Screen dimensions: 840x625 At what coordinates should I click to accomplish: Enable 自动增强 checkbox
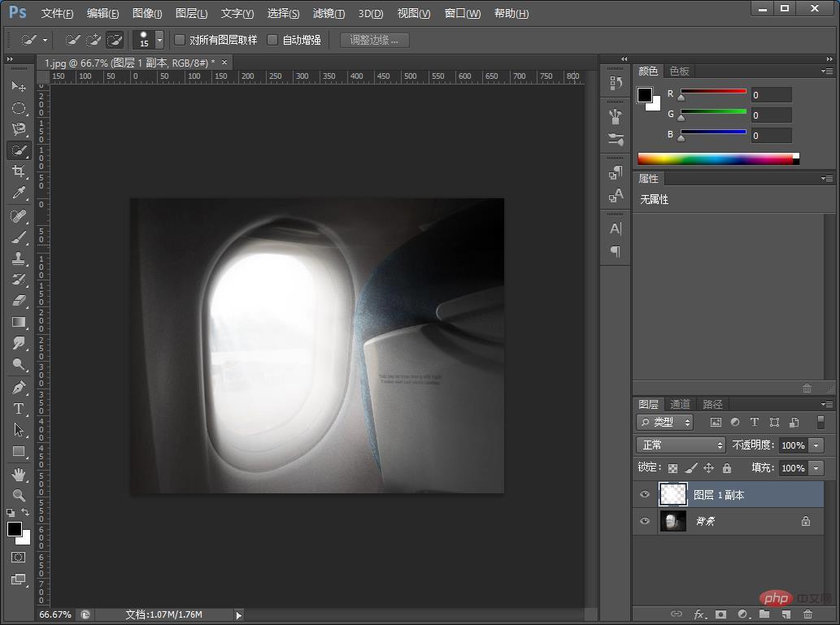pos(272,40)
